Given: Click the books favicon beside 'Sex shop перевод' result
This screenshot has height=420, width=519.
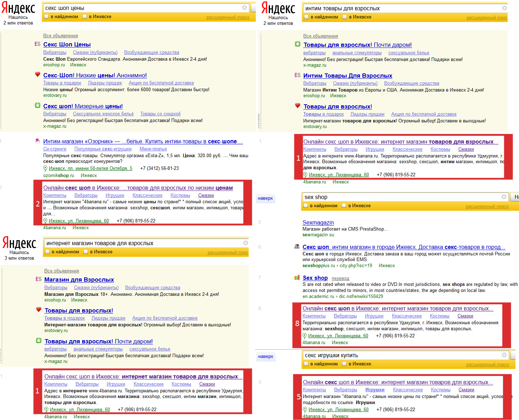Looking at the screenshot, I should (x=297, y=278).
